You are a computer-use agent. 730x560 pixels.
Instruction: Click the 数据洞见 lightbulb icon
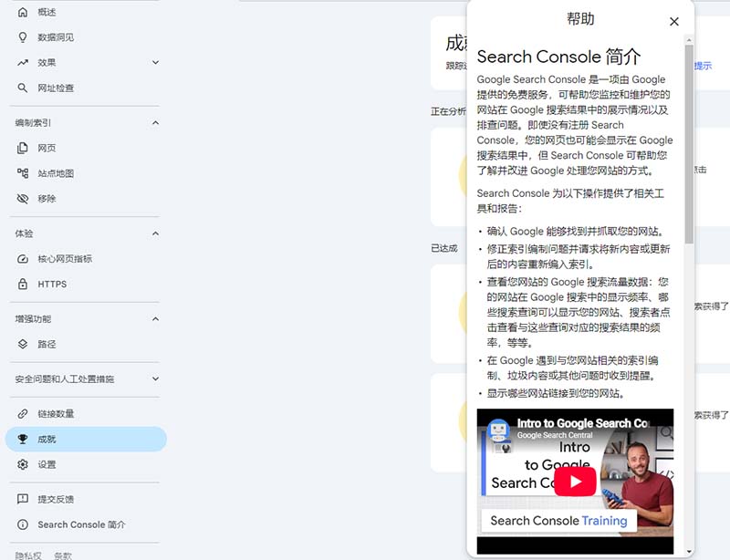click(22, 37)
